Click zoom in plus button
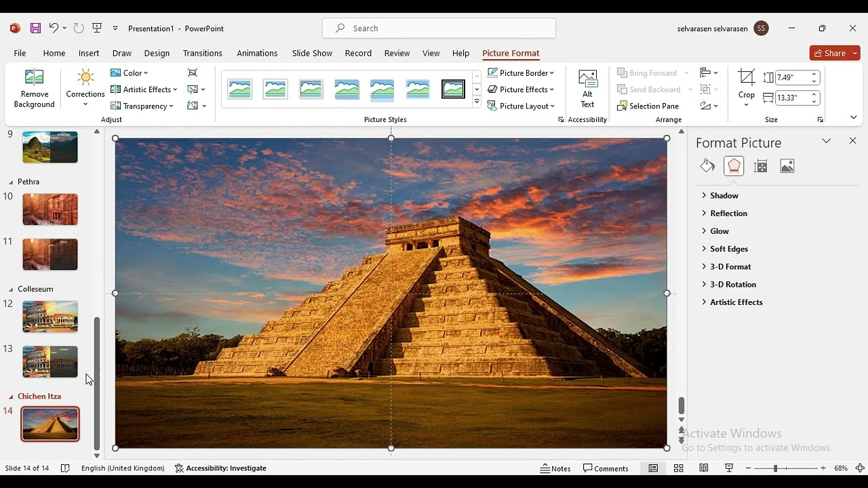Screen dimensions: 868x488 click(x=823, y=468)
